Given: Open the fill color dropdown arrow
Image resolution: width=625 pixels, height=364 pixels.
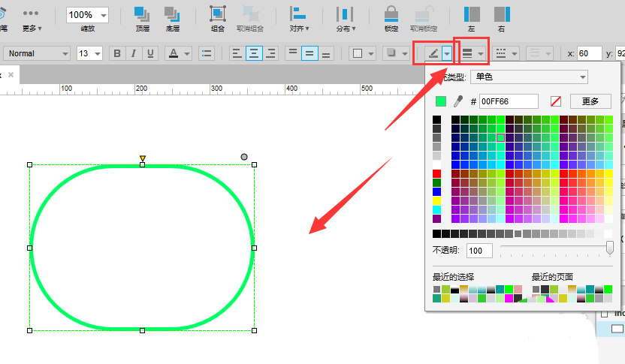Looking at the screenshot, I should 371,54.
